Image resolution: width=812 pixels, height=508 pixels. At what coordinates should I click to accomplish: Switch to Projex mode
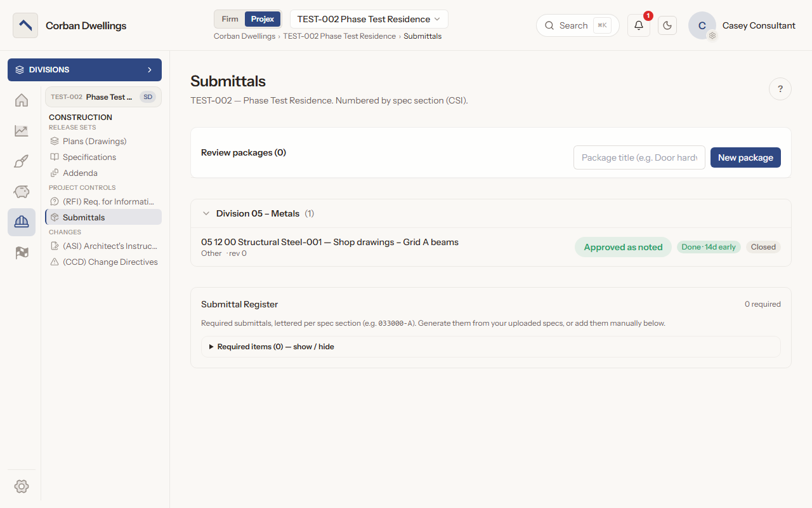click(x=263, y=19)
